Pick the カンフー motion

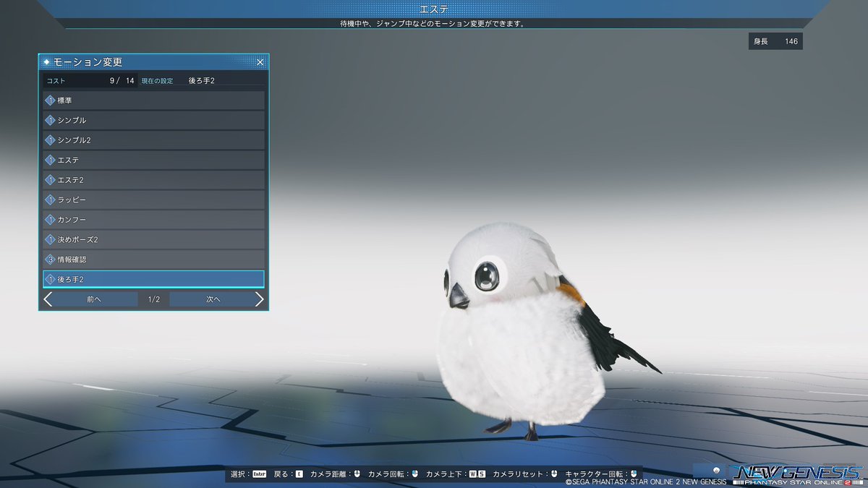click(153, 219)
